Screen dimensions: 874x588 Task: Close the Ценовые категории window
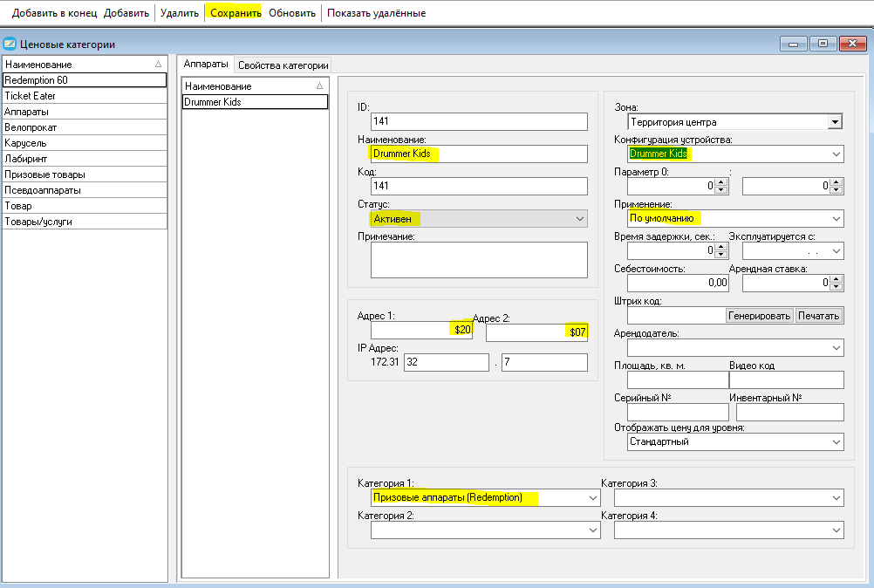[x=852, y=44]
